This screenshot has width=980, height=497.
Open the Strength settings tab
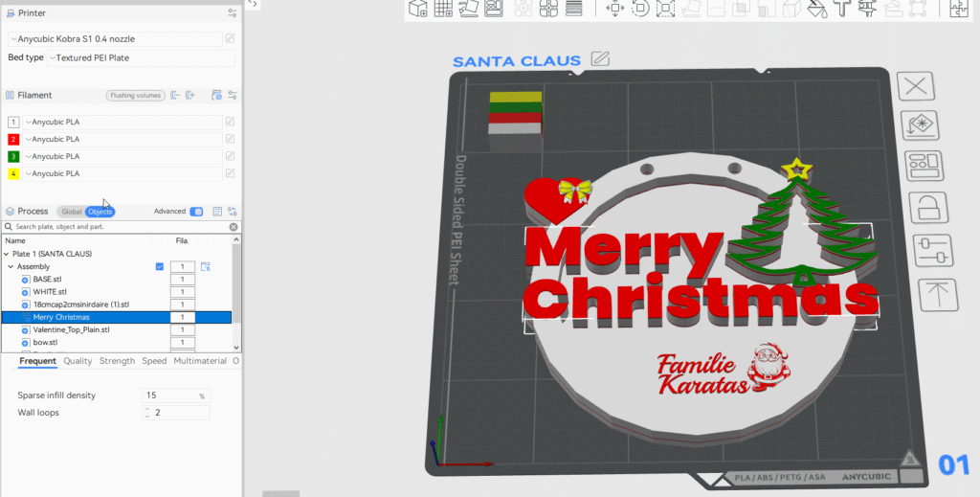coord(117,361)
